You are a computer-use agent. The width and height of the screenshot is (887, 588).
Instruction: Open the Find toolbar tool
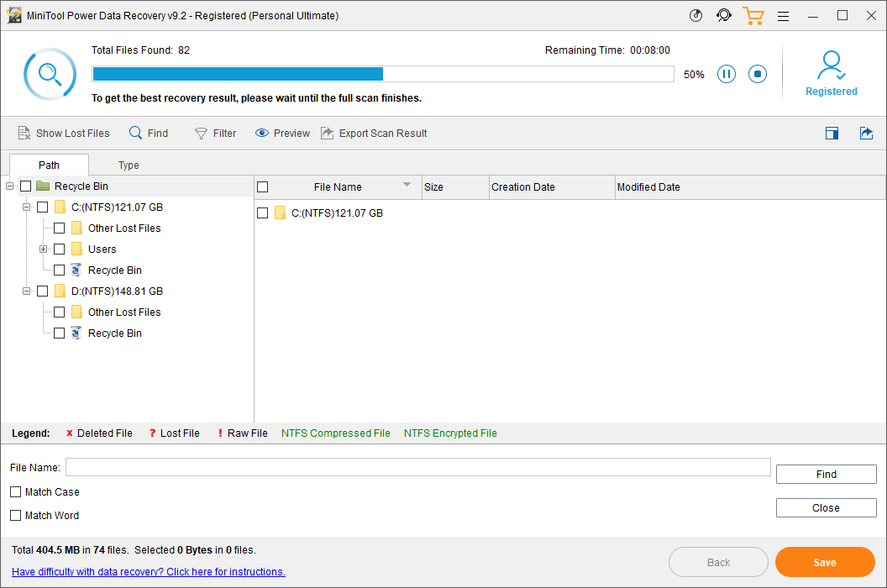click(149, 133)
